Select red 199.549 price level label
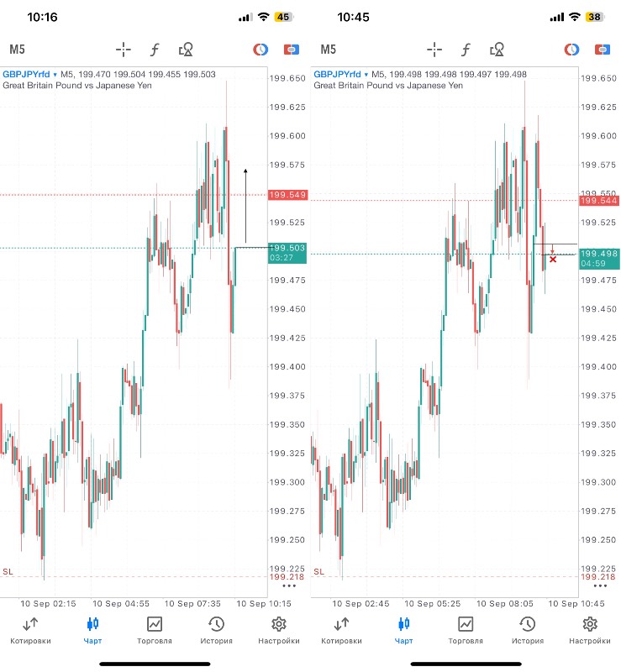This screenshot has height=672, width=621. 287,195
